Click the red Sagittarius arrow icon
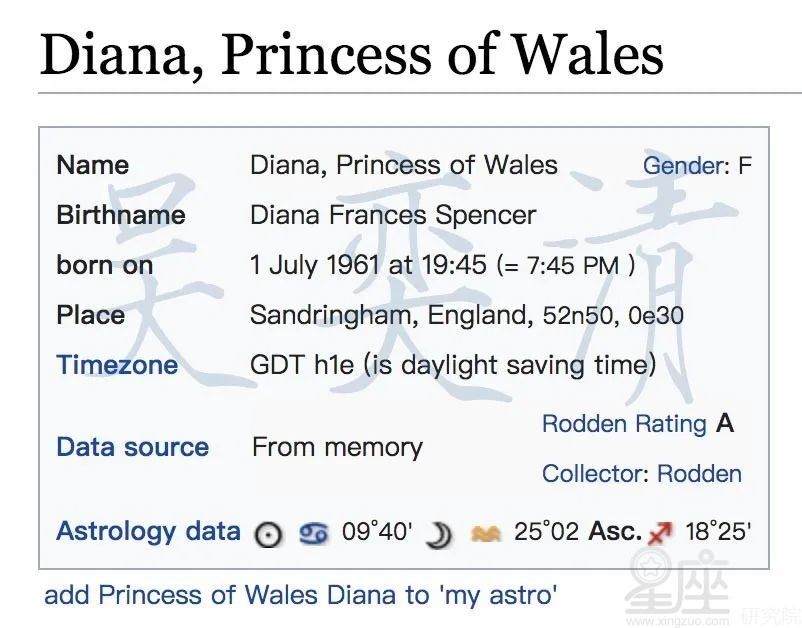The width and height of the screenshot is (802, 628). click(x=660, y=534)
